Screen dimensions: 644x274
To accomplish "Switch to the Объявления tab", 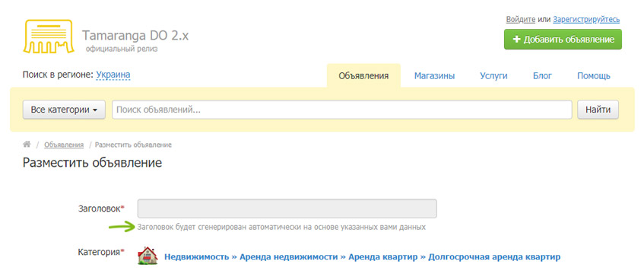I will click(x=363, y=76).
